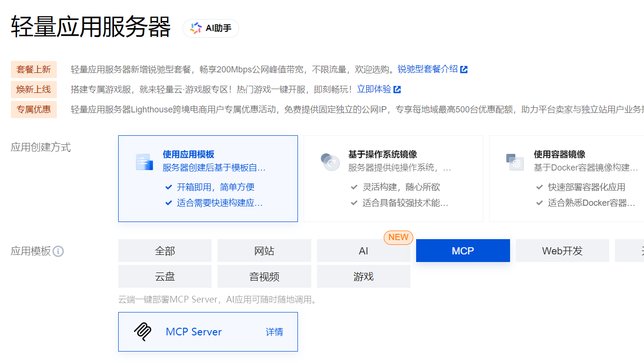Click the MCP Server logo icon
Viewport: 644px width, 363px height.
coord(143,332)
